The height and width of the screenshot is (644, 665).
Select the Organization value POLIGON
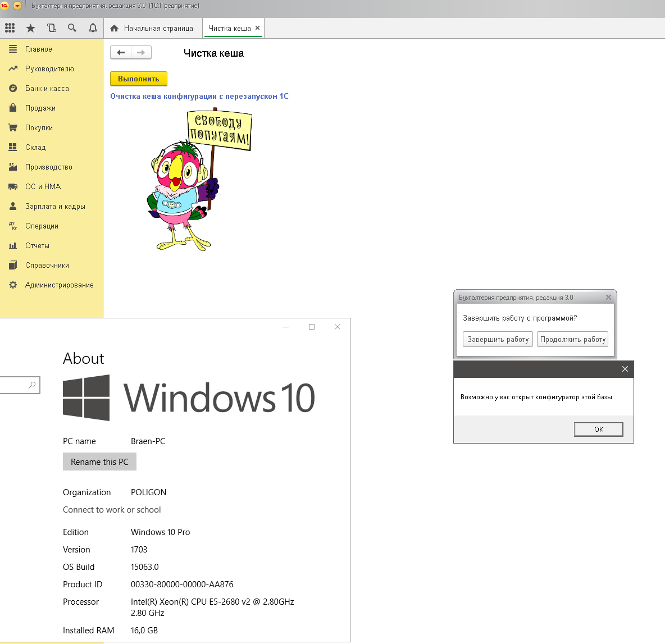coord(148,492)
